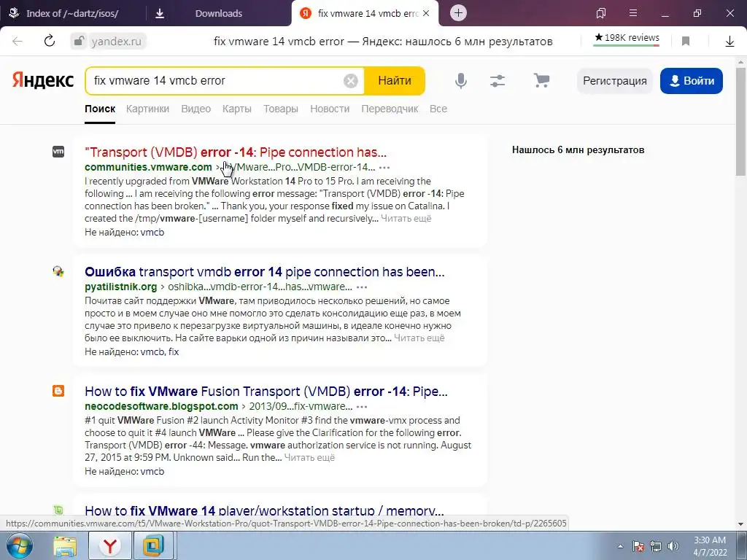Clear the search query text
Viewport: 747px width, 560px height.
(351, 81)
